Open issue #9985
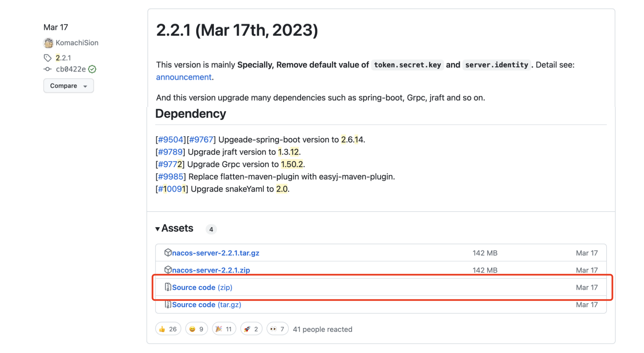 pyautogui.click(x=171, y=177)
